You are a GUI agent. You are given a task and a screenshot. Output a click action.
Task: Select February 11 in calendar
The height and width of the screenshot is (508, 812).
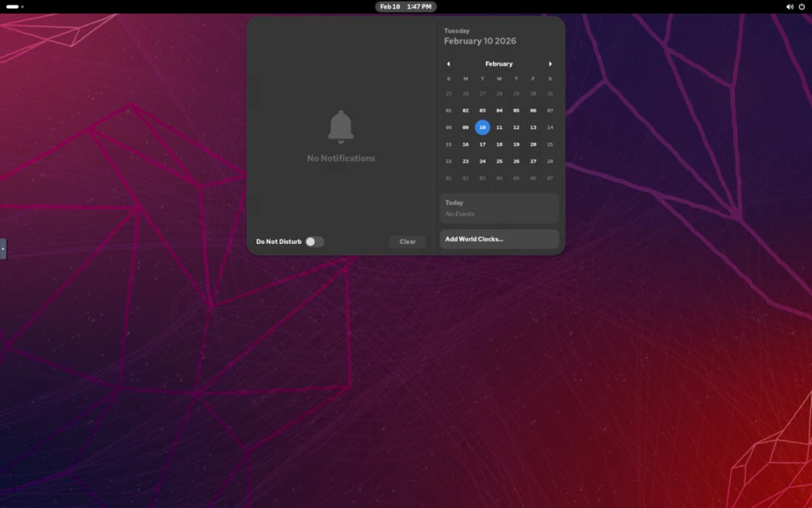[x=499, y=127]
